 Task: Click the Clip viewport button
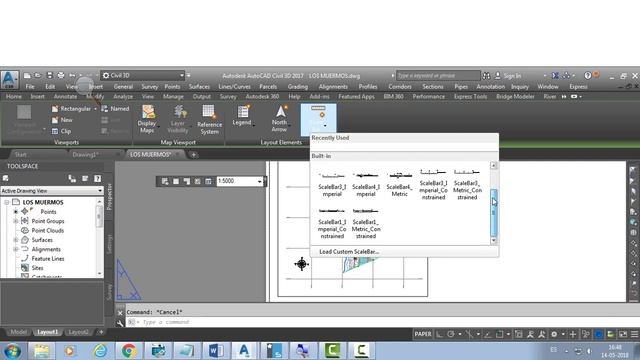point(61,131)
